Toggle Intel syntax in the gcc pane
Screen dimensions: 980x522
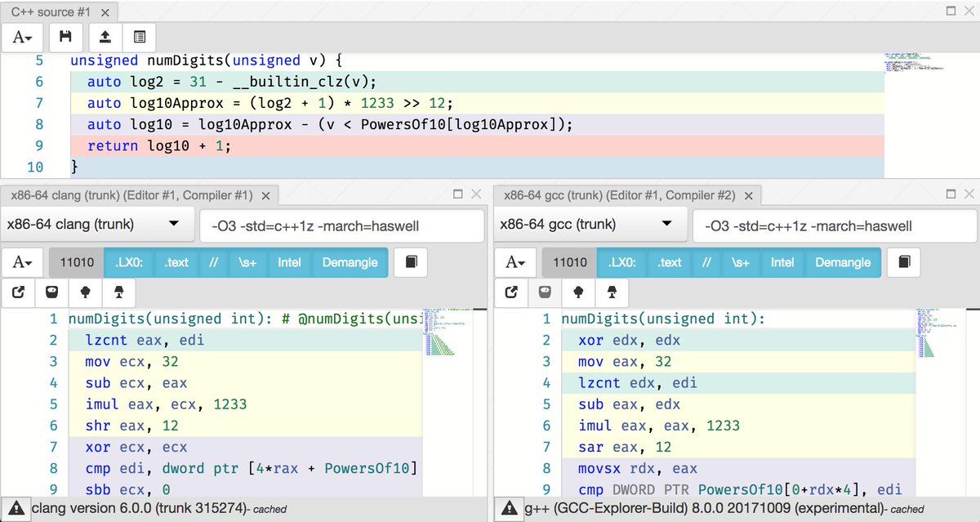[782, 262]
